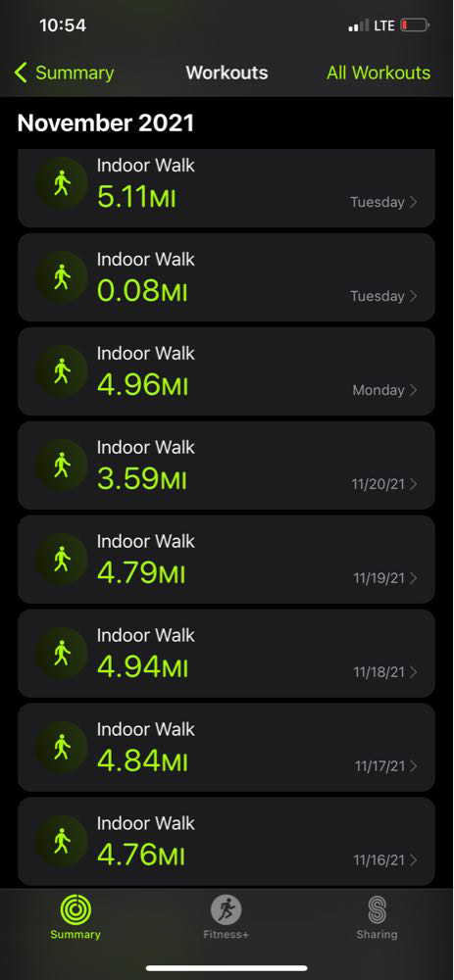The width and height of the screenshot is (454, 980).
Task: Switch to the Fitness+ tab label
Action: pyautogui.click(x=226, y=935)
